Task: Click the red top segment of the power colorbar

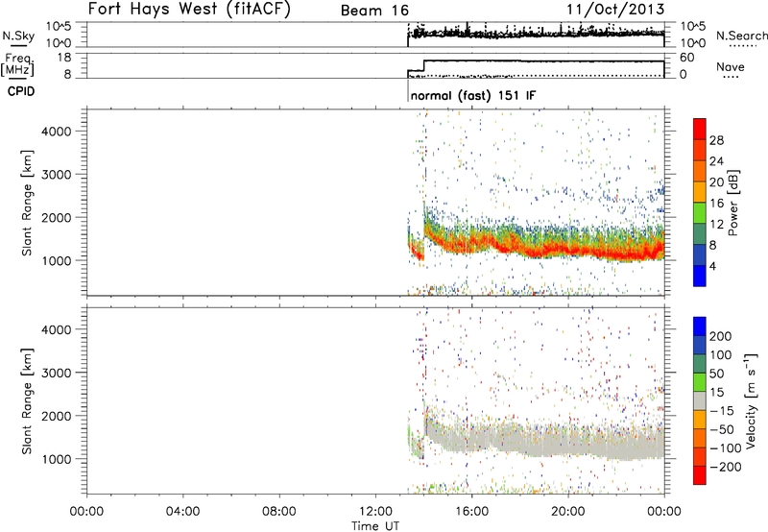Action: click(700, 130)
